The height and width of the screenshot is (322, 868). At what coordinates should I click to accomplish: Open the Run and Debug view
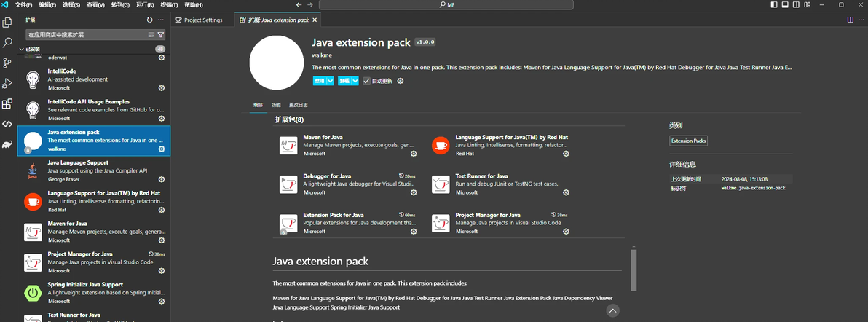click(x=7, y=83)
